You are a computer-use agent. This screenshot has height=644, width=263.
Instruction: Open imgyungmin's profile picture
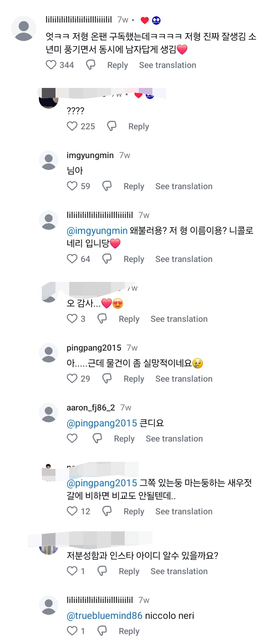[x=48, y=160]
